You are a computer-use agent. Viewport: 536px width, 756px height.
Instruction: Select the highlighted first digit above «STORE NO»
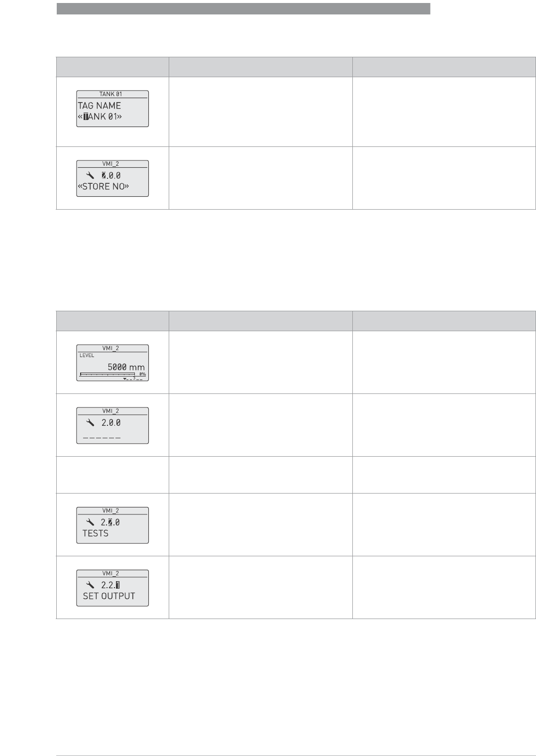(x=104, y=175)
